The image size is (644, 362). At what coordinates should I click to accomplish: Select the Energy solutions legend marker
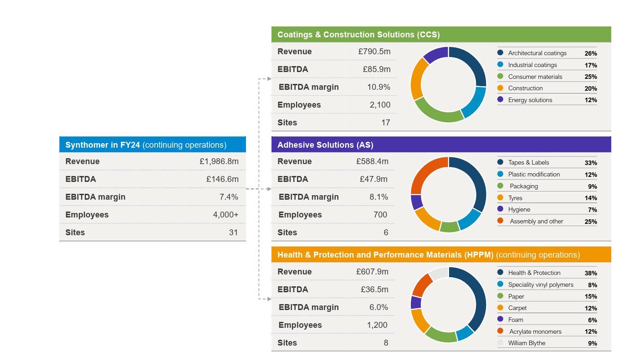(x=500, y=100)
